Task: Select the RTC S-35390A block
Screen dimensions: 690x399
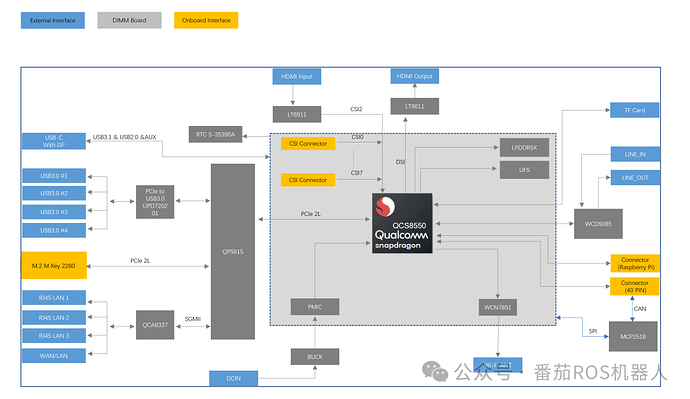Action: point(216,134)
